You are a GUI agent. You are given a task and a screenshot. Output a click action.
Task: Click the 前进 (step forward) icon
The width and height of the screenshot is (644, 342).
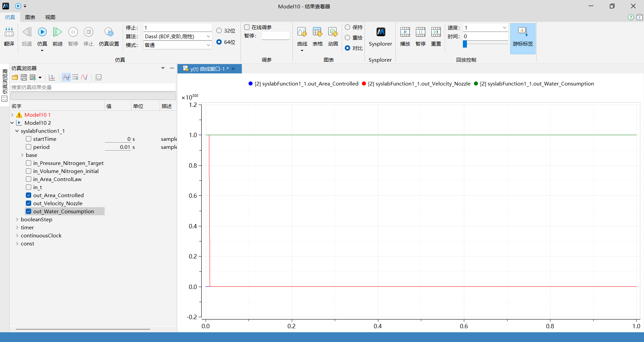[58, 37]
